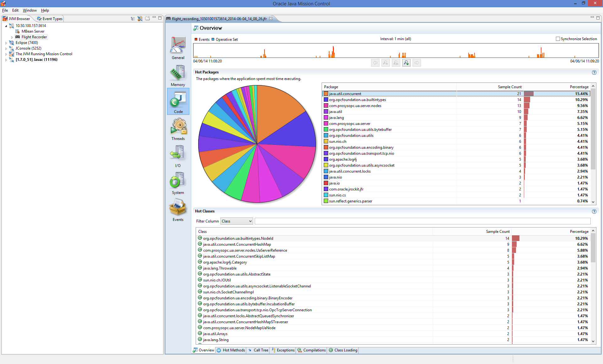The width and height of the screenshot is (603, 364).
Task: Move time range backward with left arrow
Action: coord(375,63)
